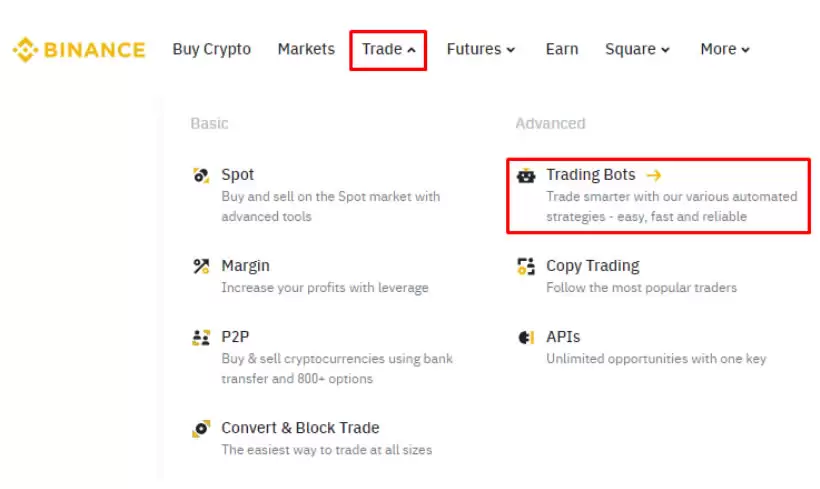Open the P2P trading link
Image resolution: width=820 pixels, height=489 pixels.
(235, 337)
